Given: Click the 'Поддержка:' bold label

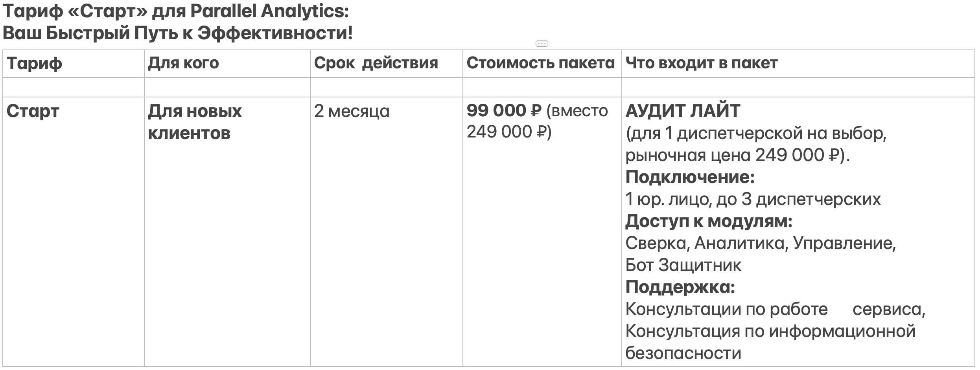Looking at the screenshot, I should point(680,288).
